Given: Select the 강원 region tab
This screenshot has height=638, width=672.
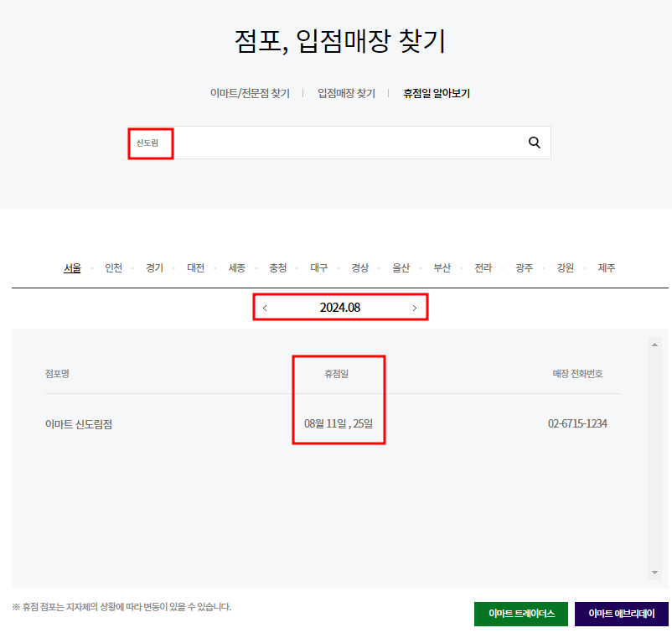Looking at the screenshot, I should pos(564,267).
